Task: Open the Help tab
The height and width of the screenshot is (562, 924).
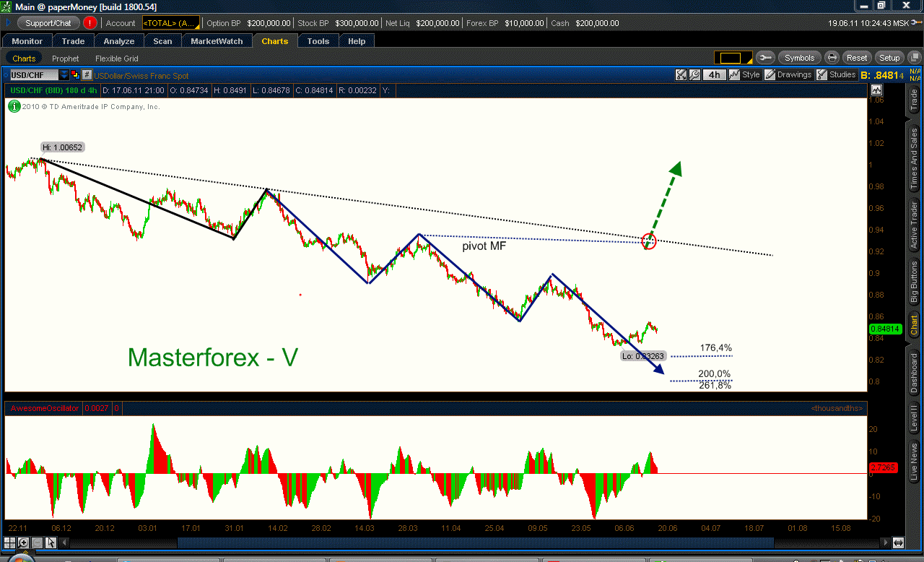Action: (x=357, y=41)
